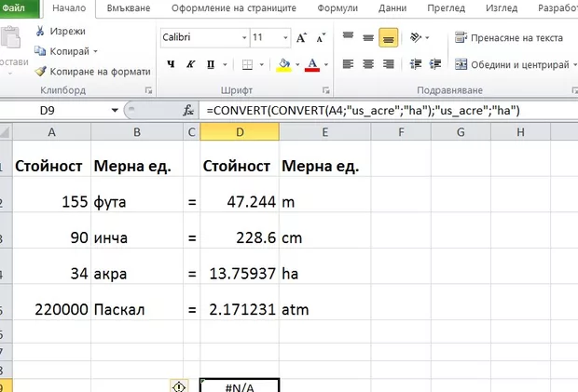Switch to the Данни tab
Image resolution: width=578 pixels, height=392 pixels.
click(392, 8)
